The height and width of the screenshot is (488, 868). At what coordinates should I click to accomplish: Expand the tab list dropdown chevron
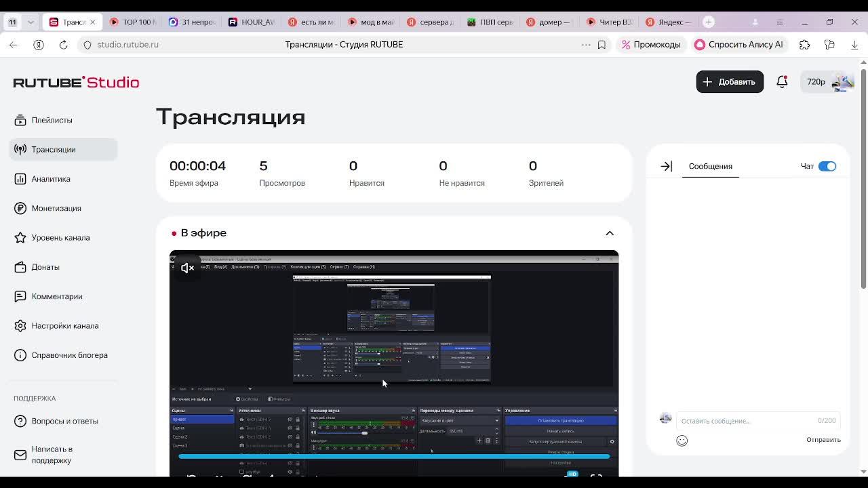pyautogui.click(x=31, y=22)
